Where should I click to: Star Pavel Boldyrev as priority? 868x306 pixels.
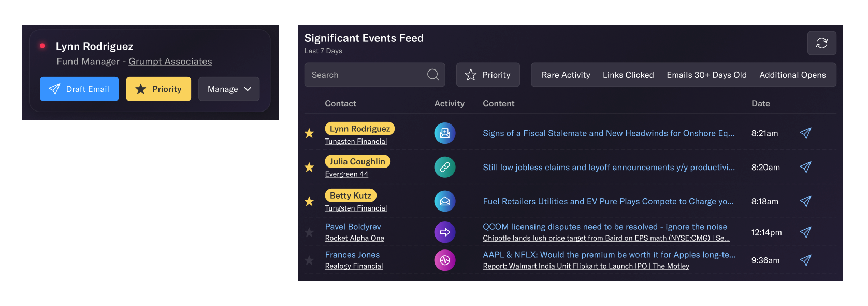[309, 232]
